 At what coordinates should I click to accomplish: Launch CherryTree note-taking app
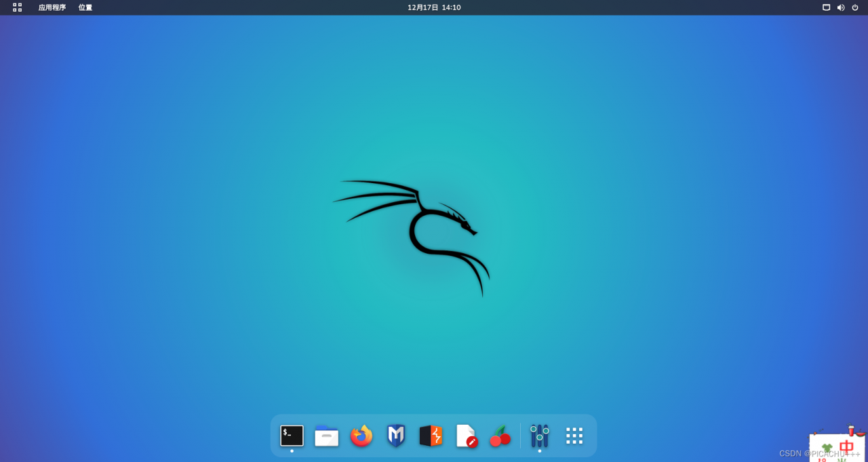coord(500,436)
